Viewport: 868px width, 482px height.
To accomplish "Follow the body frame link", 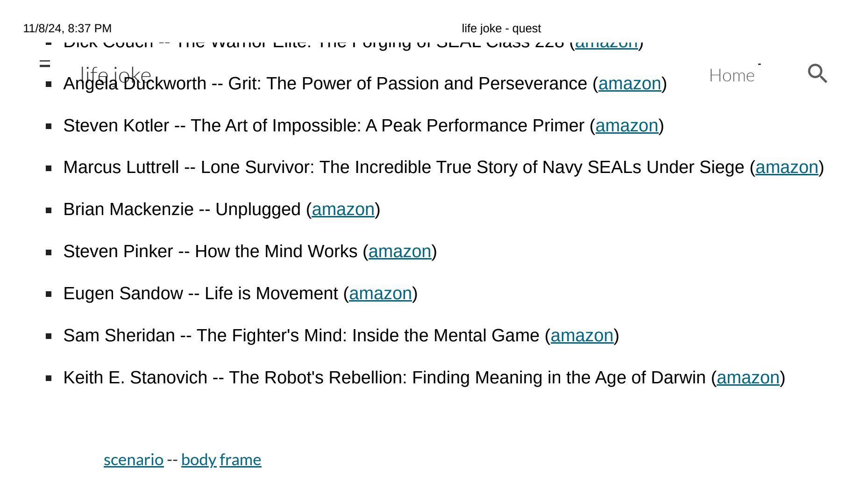I will (221, 460).
